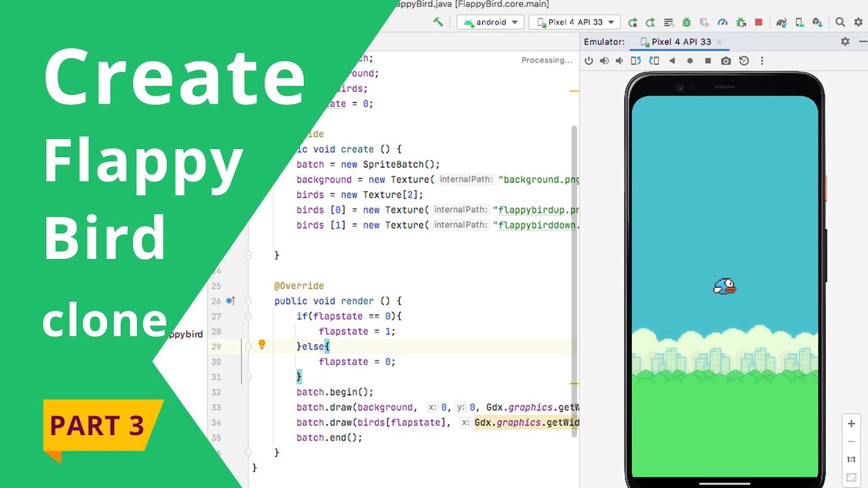
Task: Click Attach Debugger to Android Process icon
Action: (741, 22)
